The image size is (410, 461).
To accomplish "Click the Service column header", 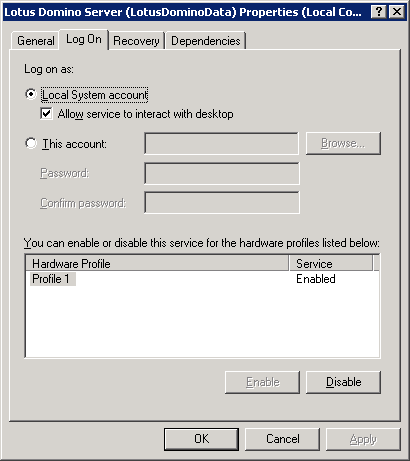I will tap(331, 264).
